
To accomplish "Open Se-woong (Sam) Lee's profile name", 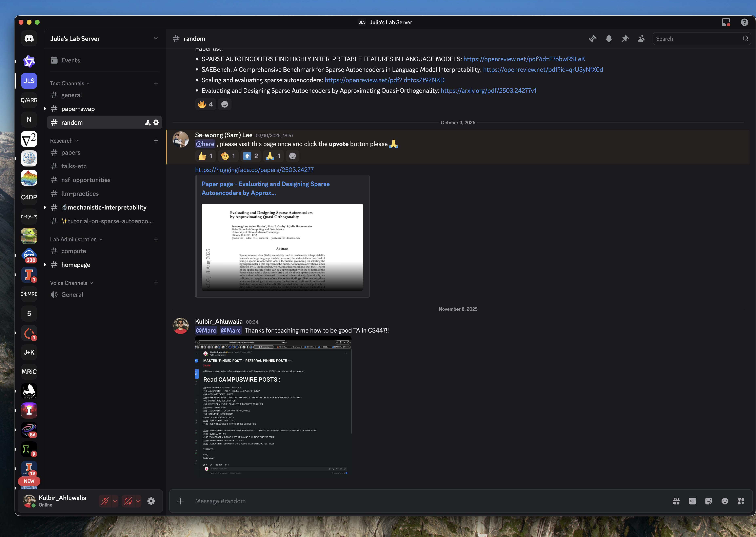I will pyautogui.click(x=223, y=135).
